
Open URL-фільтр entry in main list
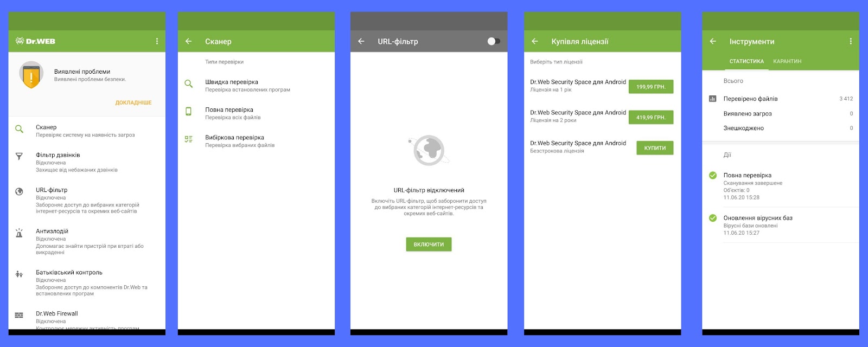[87, 201]
